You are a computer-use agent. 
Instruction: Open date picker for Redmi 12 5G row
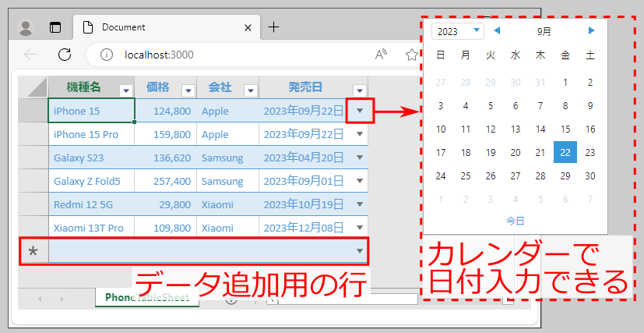[360, 204]
